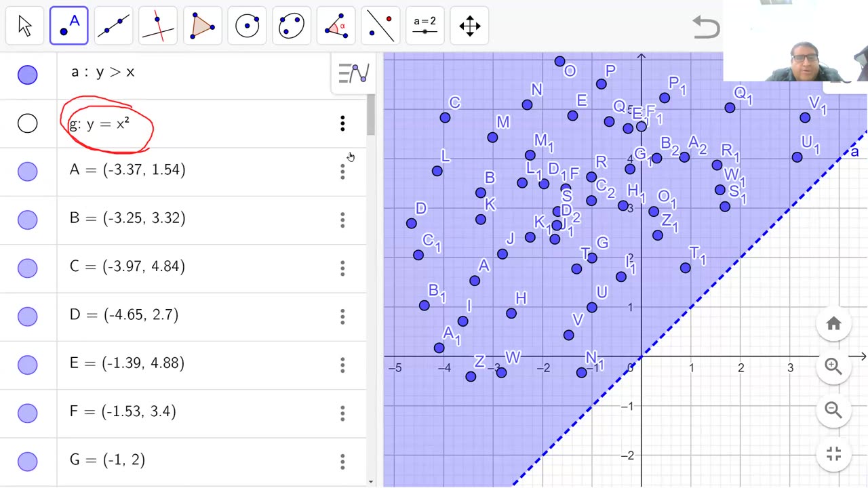Screen dimensions: 868x488
Task: Toggle visibility of point E row
Action: pyautogui.click(x=28, y=365)
